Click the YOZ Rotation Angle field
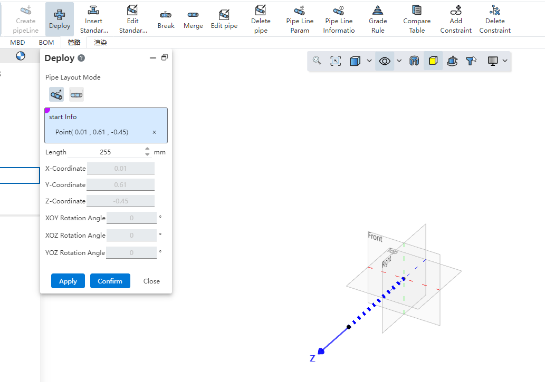545x382 pixels. pyautogui.click(x=132, y=252)
